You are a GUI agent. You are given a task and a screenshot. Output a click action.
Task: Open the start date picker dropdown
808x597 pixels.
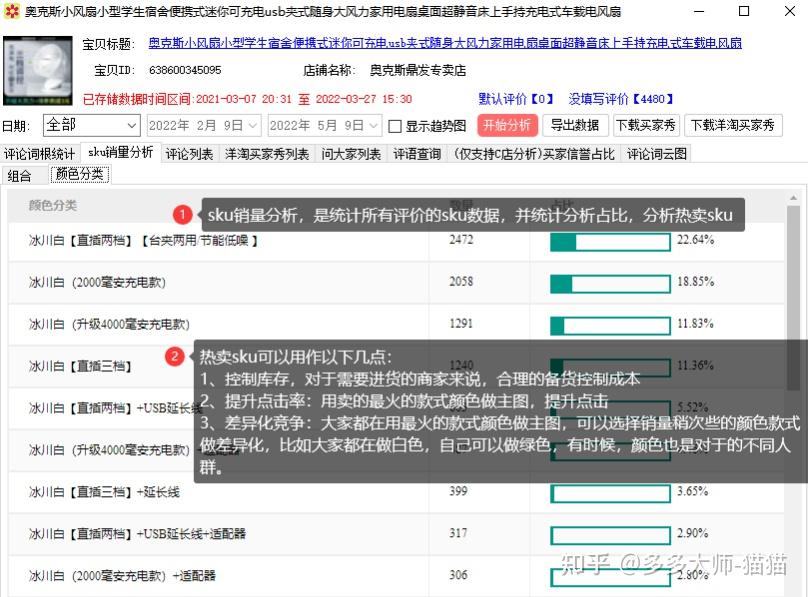(252, 126)
